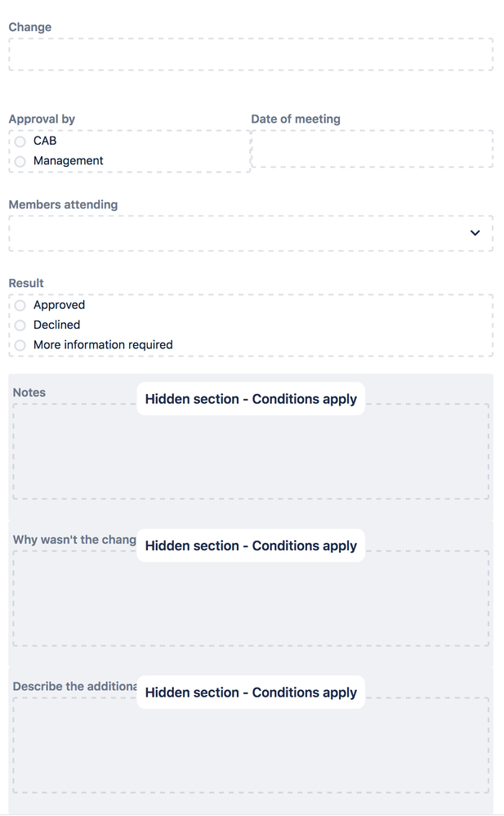The width and height of the screenshot is (504, 816).
Task: Choose More information required
Action: tap(20, 344)
